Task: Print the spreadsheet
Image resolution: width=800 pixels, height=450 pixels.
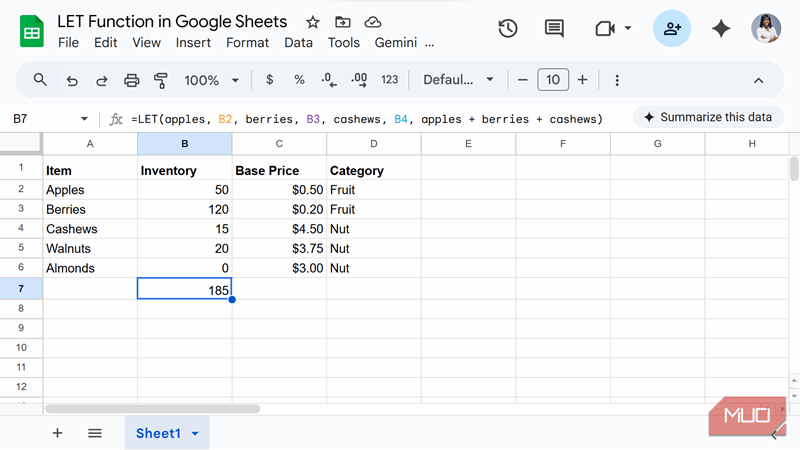Action: click(132, 80)
